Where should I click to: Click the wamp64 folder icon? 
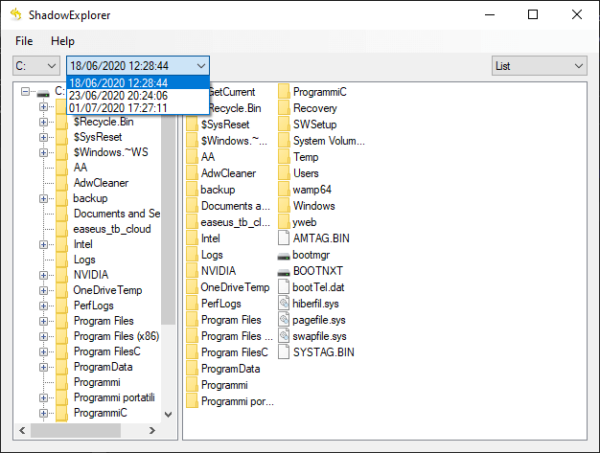tap(284, 189)
